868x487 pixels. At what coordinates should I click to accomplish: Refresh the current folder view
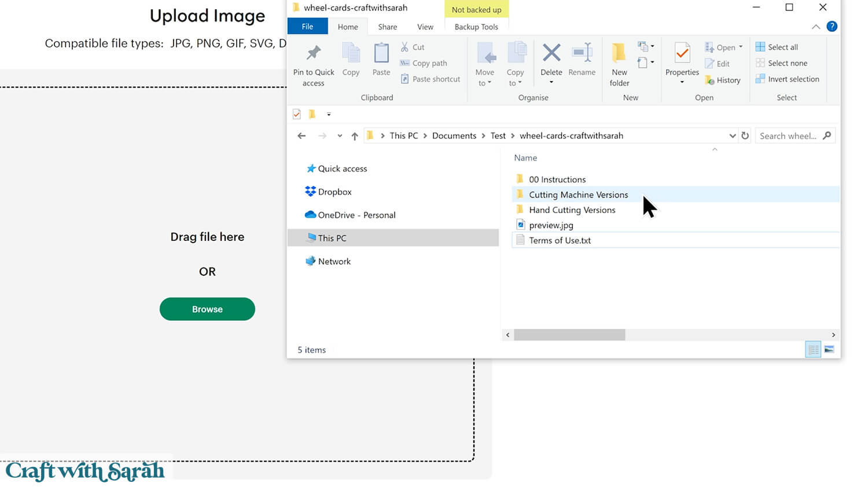[745, 136]
